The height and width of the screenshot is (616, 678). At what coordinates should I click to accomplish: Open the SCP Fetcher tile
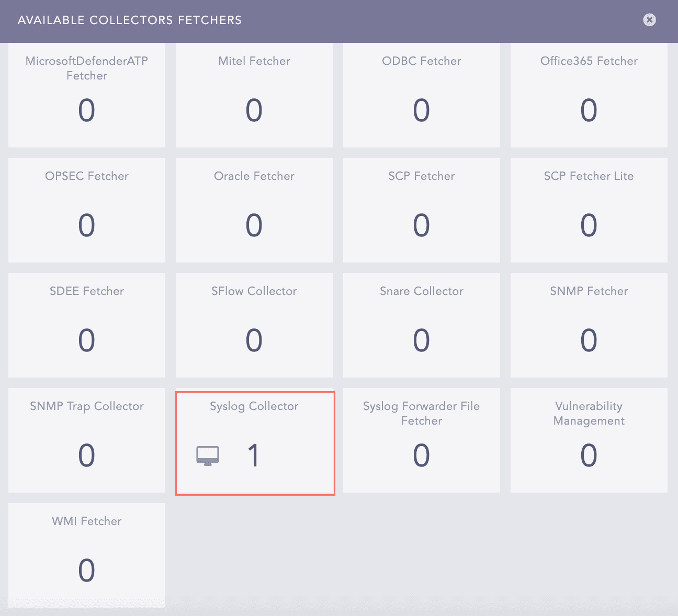[x=422, y=210]
